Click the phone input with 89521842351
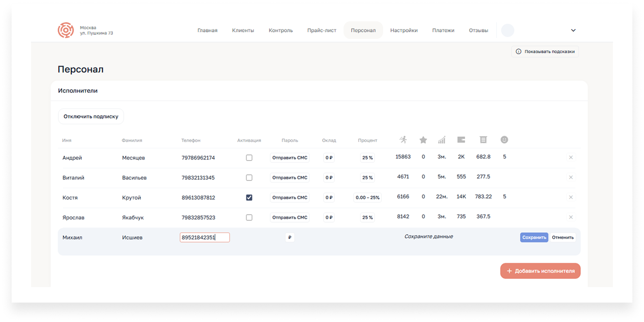The width and height of the screenshot is (644, 322). [x=205, y=237]
